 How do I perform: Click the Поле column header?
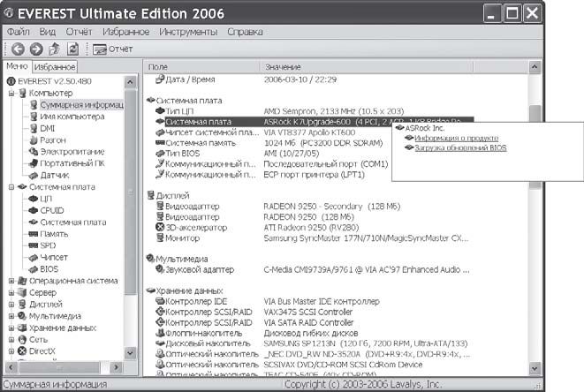(x=201, y=67)
